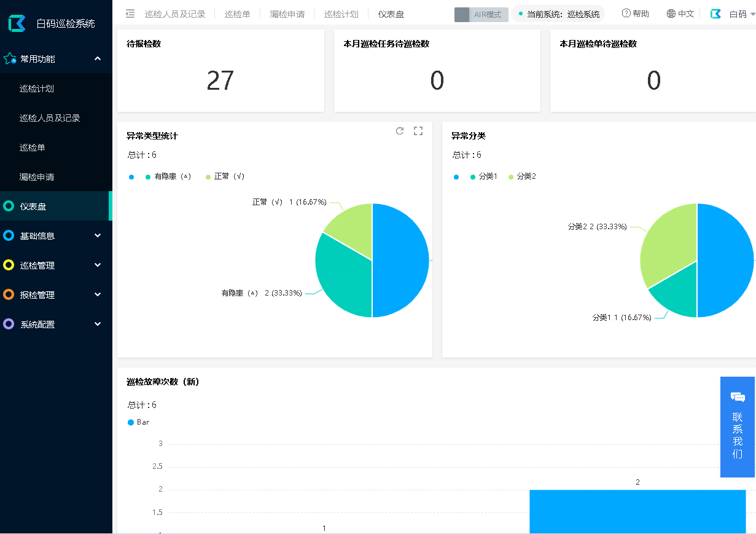Toggle 有隐患 legend item in 异常类型统计
This screenshot has width=756, height=534.
point(168,176)
